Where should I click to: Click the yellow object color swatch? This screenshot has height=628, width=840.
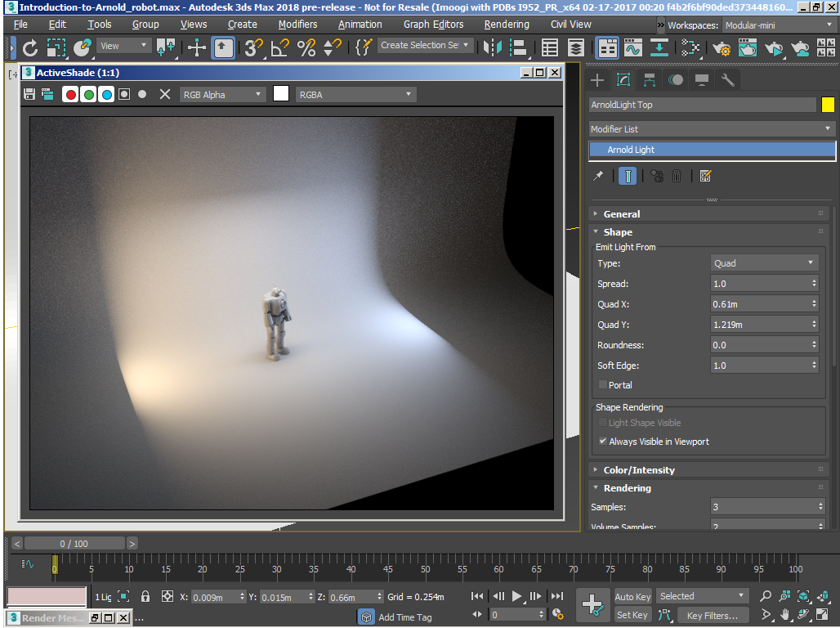point(828,105)
